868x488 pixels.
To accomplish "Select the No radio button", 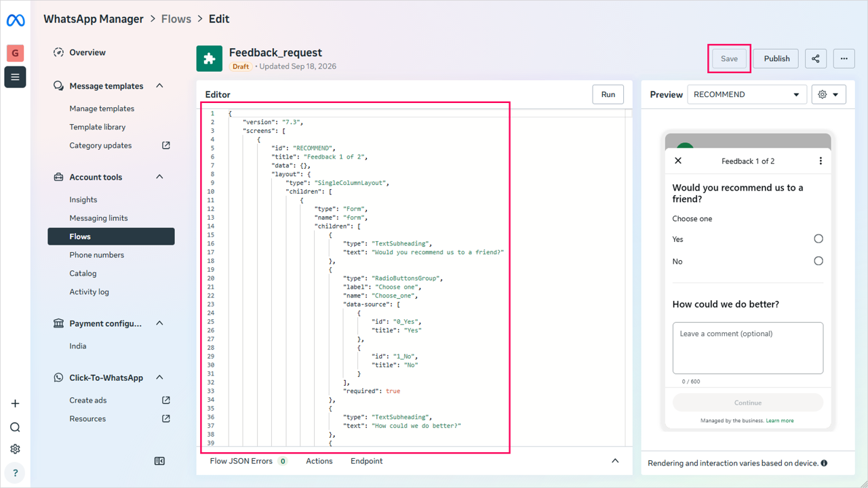I will (x=818, y=261).
